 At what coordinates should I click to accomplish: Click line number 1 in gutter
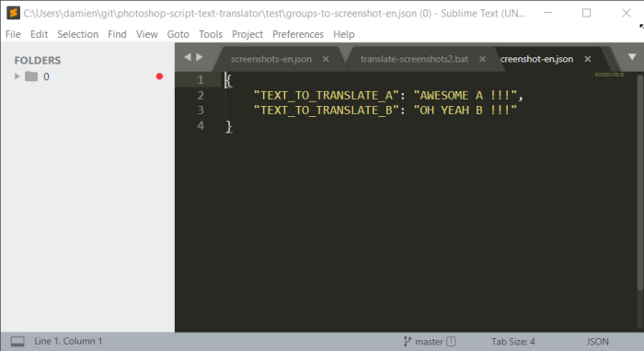(x=201, y=79)
